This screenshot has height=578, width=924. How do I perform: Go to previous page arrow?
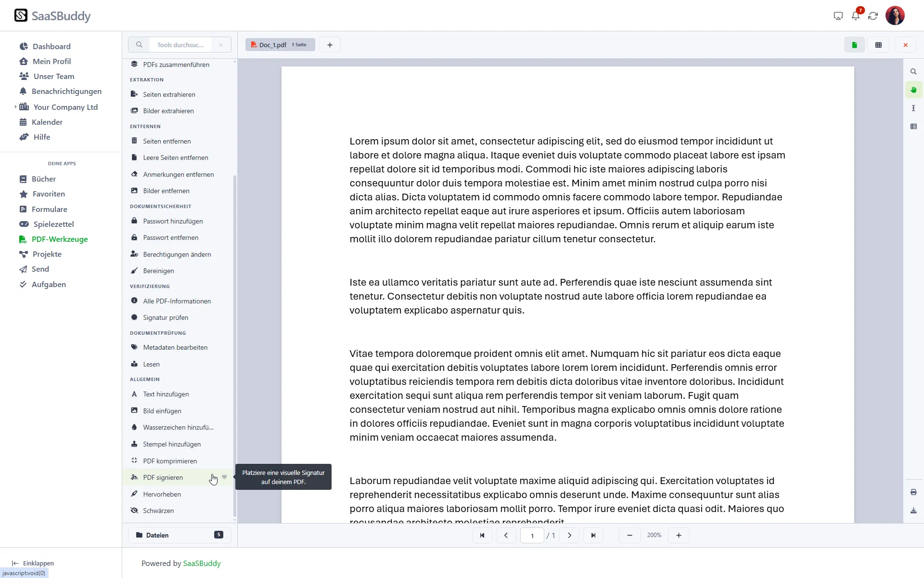(506, 535)
